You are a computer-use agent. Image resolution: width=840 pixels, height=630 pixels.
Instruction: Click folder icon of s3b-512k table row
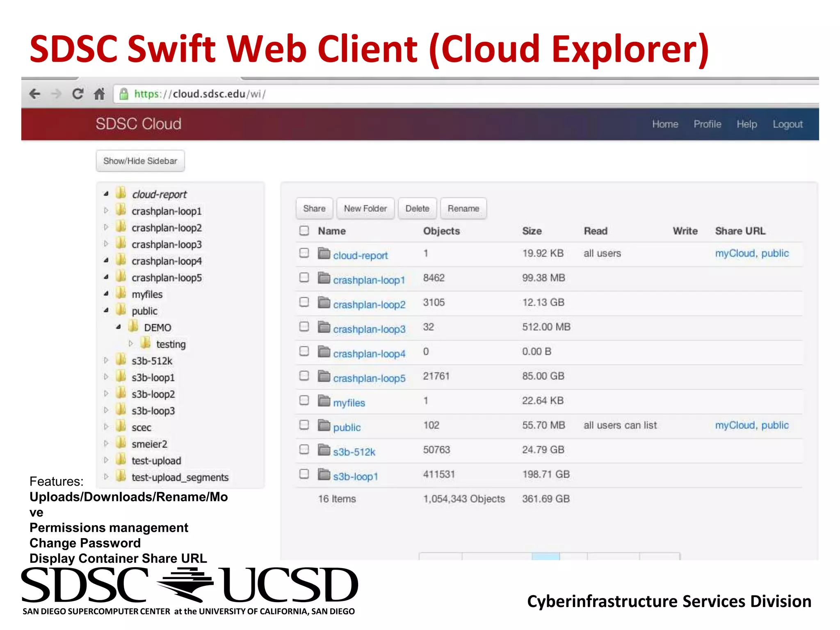pyautogui.click(x=324, y=450)
